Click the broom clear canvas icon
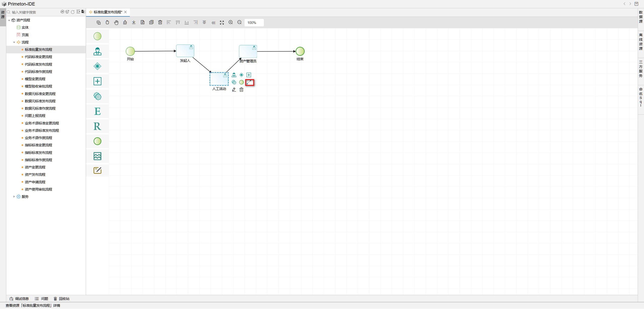This screenshot has width=644, height=309. (125, 23)
